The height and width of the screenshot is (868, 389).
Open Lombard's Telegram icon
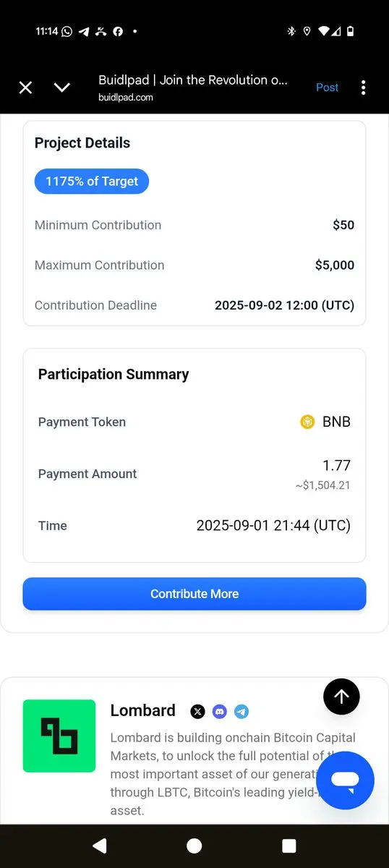[241, 712]
